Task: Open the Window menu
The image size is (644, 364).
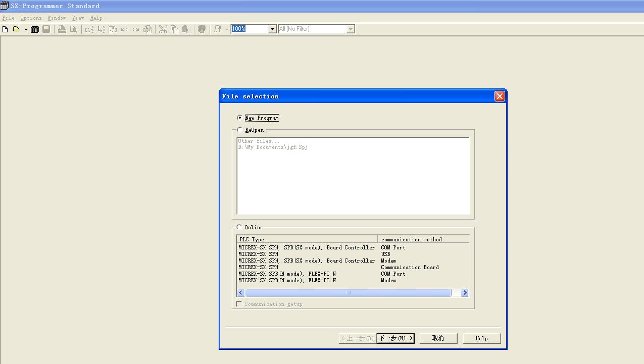Action: click(57, 18)
